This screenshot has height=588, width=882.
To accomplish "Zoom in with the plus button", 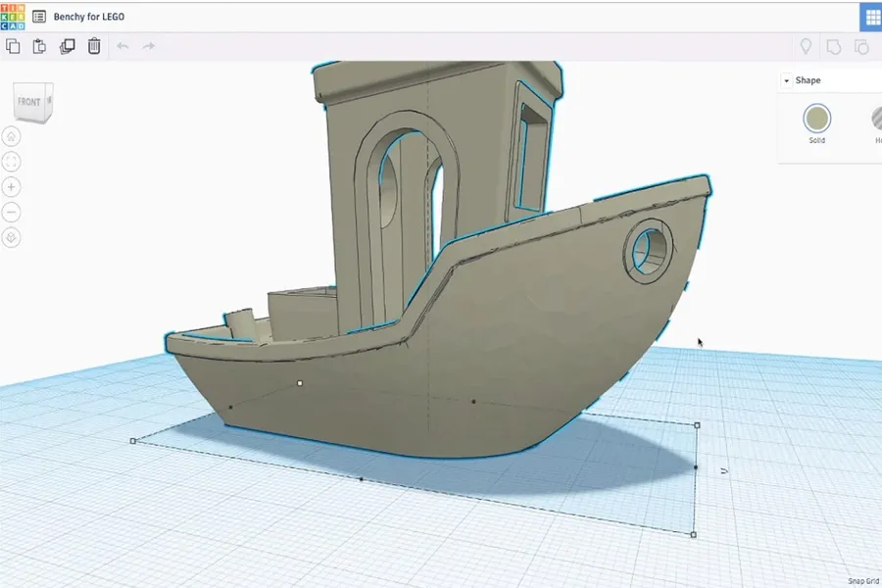I will 11,187.
